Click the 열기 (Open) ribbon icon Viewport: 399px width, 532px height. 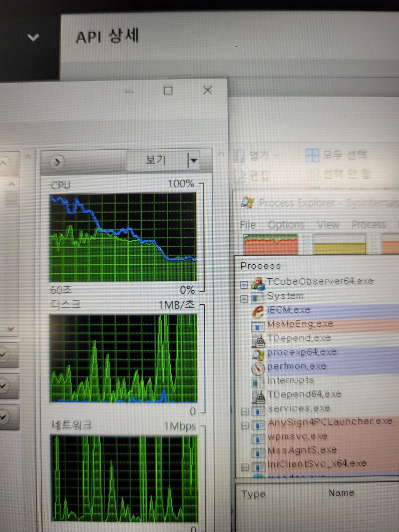click(x=239, y=157)
